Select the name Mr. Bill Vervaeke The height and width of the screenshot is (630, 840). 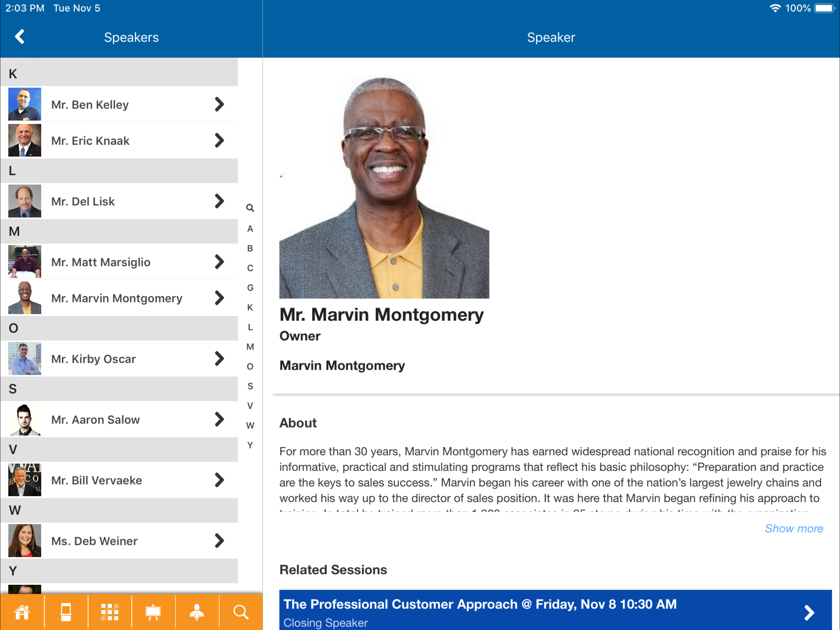(x=97, y=480)
